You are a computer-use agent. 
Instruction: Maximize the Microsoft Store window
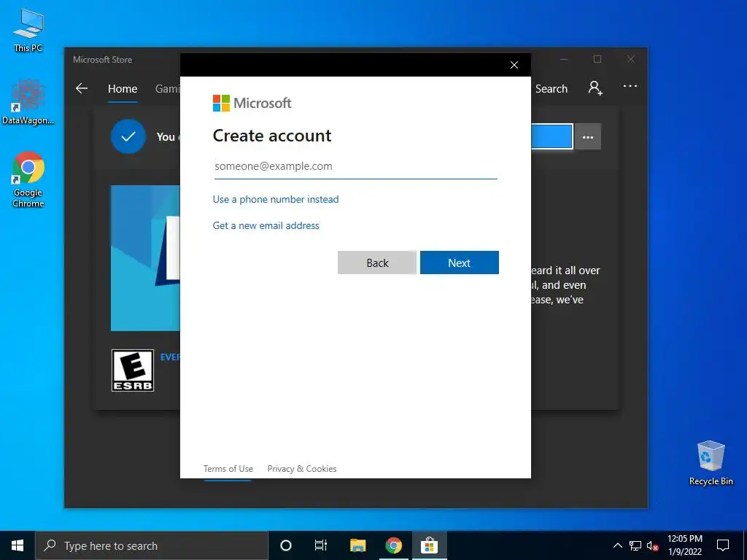(597, 60)
